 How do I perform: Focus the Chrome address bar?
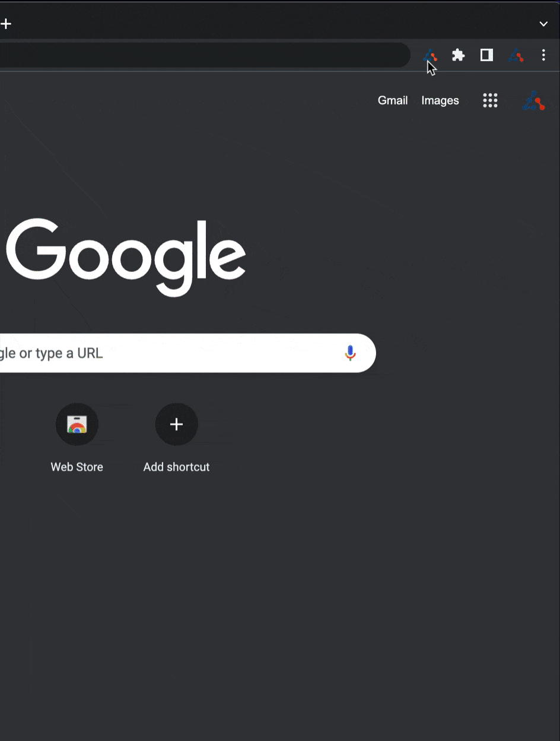pyautogui.click(x=205, y=55)
